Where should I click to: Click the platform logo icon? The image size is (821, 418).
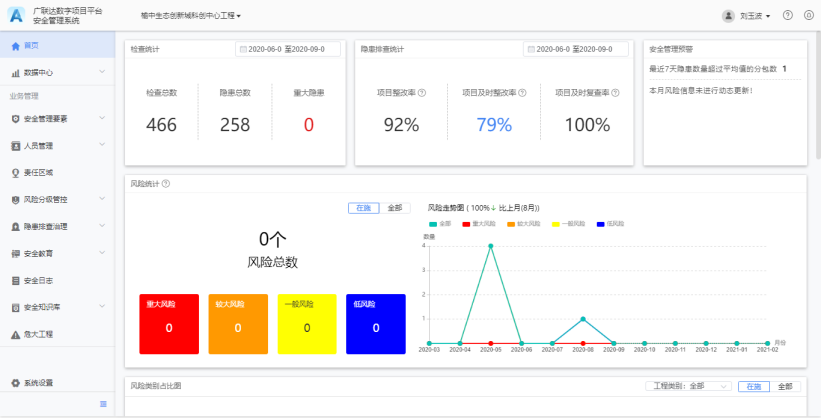click(16, 16)
